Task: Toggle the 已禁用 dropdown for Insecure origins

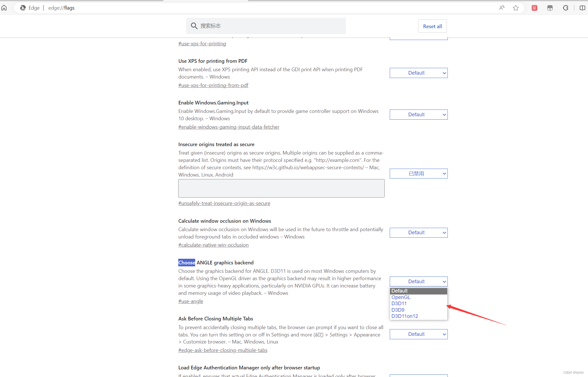Action: point(418,173)
